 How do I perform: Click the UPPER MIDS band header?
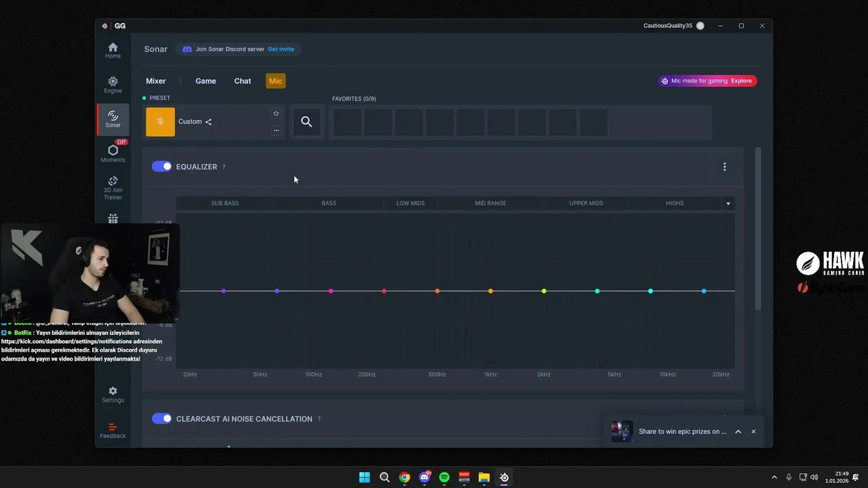click(x=586, y=203)
